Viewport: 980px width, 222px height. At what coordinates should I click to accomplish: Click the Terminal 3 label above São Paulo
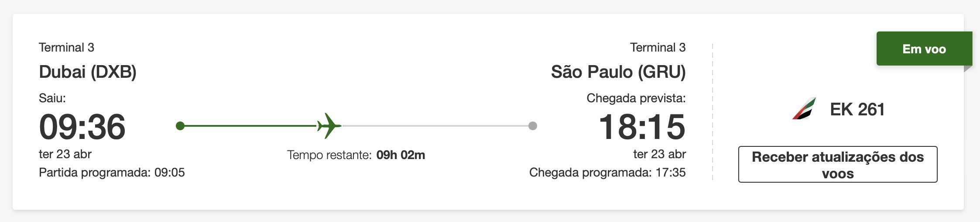coord(658,47)
